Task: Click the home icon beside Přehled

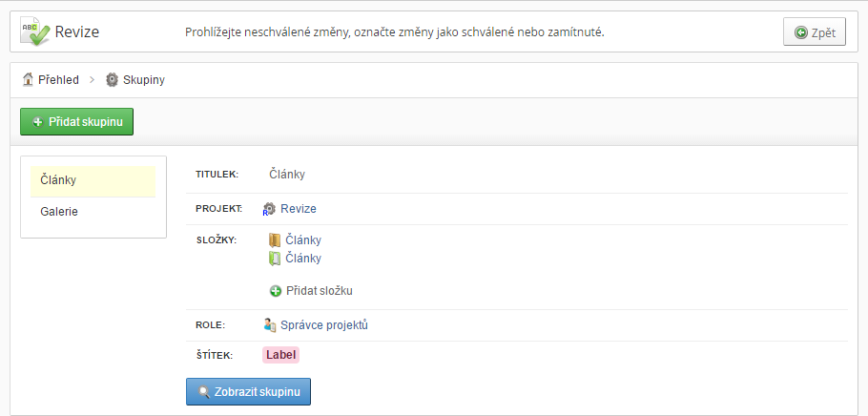Action: click(28, 80)
